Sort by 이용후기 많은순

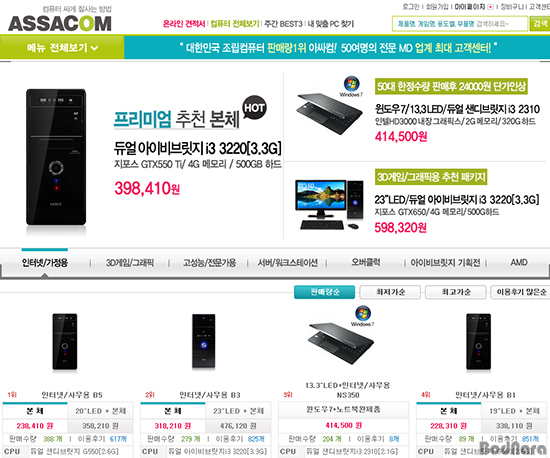point(521,292)
